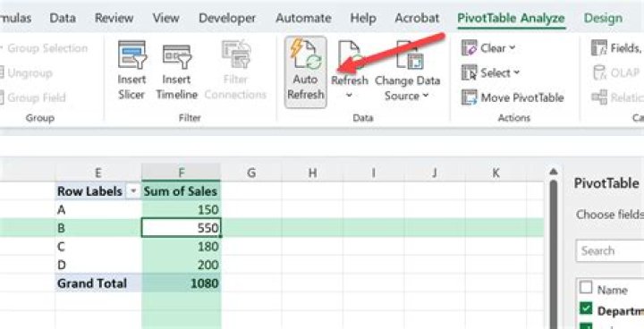Click the Relationships icon
Viewport: 644px width, 329px height.
point(599,97)
